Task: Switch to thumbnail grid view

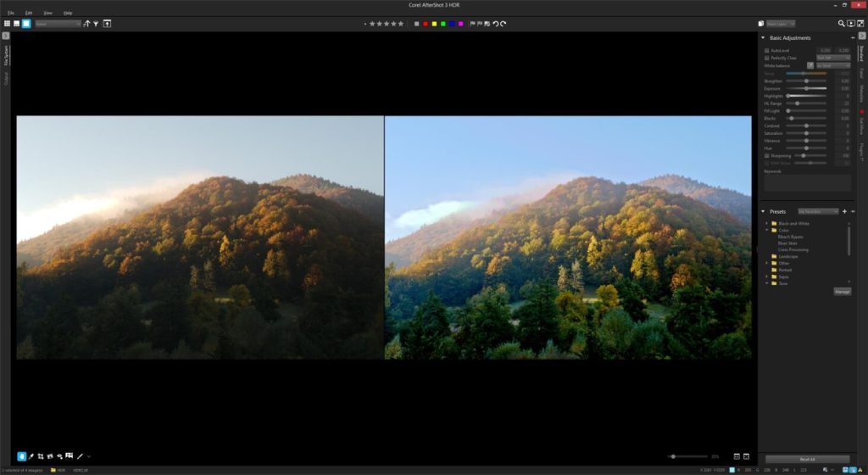Action: [7, 24]
